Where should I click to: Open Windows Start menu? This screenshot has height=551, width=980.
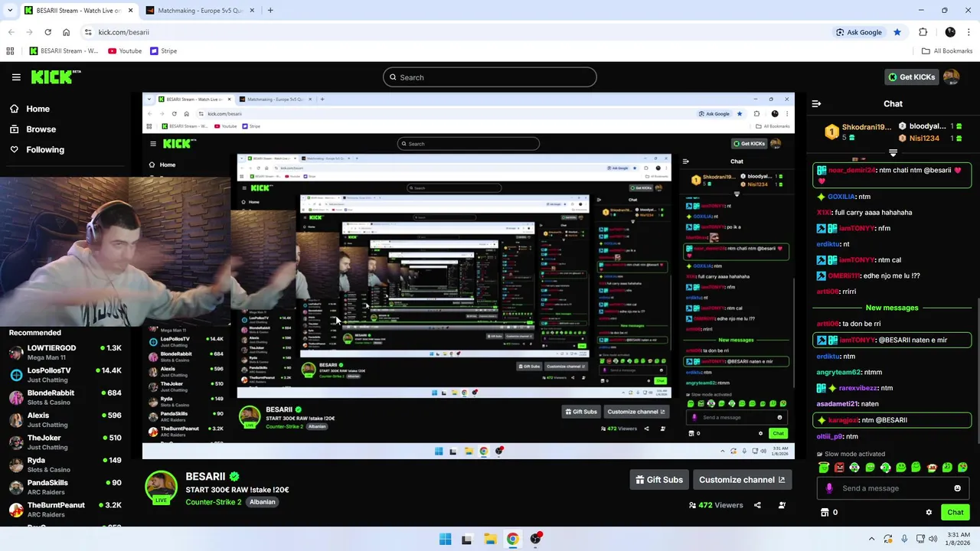coord(445,539)
